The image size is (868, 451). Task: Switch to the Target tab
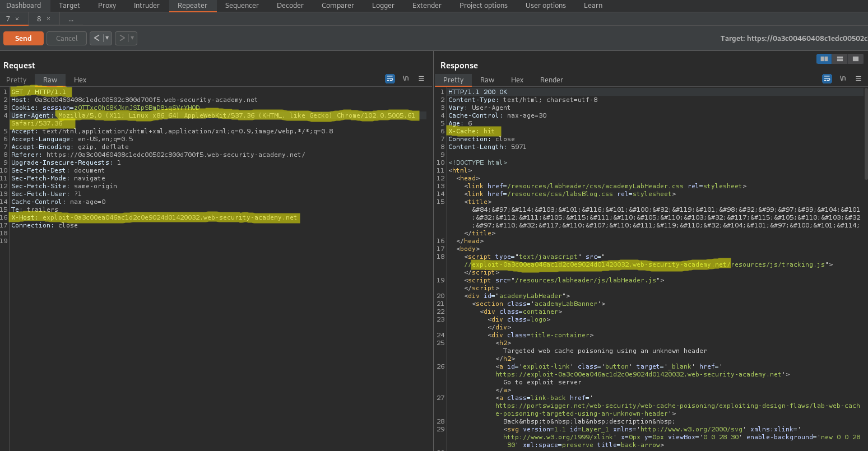[69, 6]
